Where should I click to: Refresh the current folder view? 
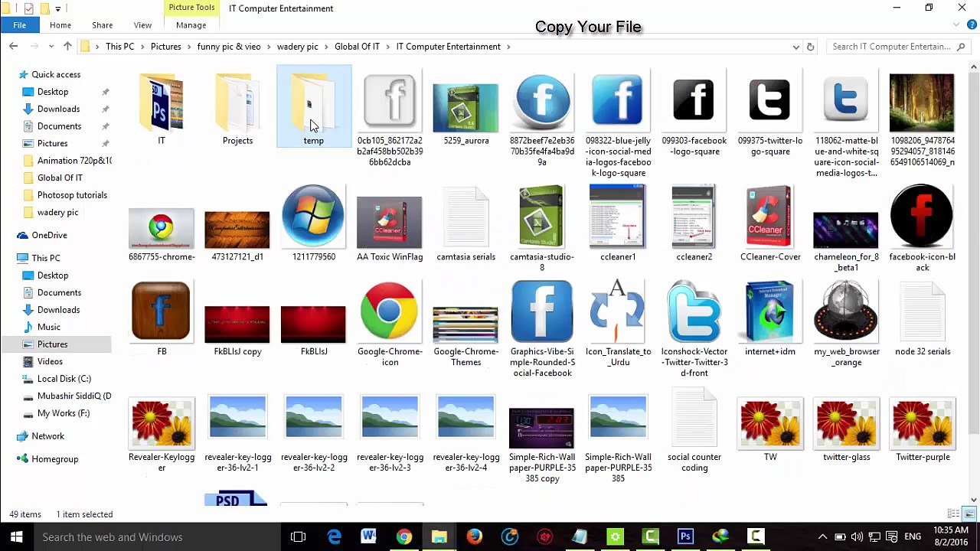coord(810,47)
